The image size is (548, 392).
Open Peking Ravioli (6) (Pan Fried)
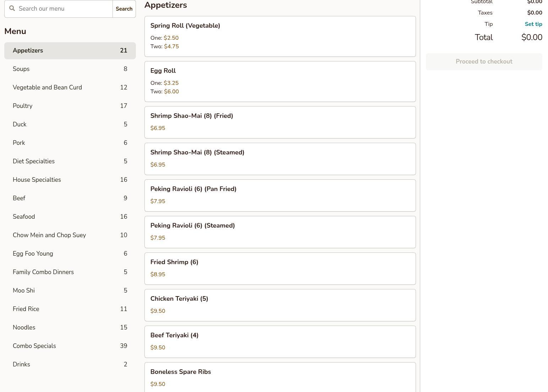tap(280, 195)
